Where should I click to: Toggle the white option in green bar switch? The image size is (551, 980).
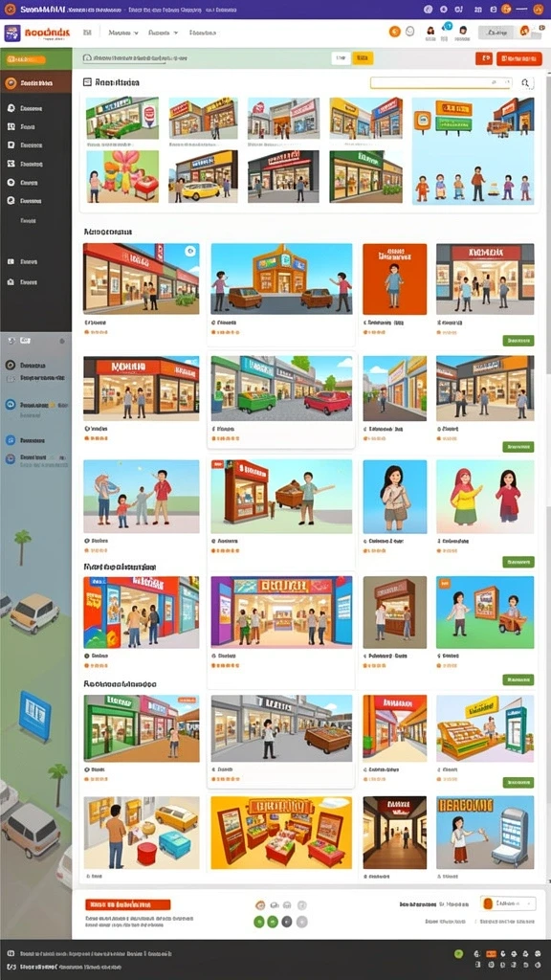coord(342,58)
